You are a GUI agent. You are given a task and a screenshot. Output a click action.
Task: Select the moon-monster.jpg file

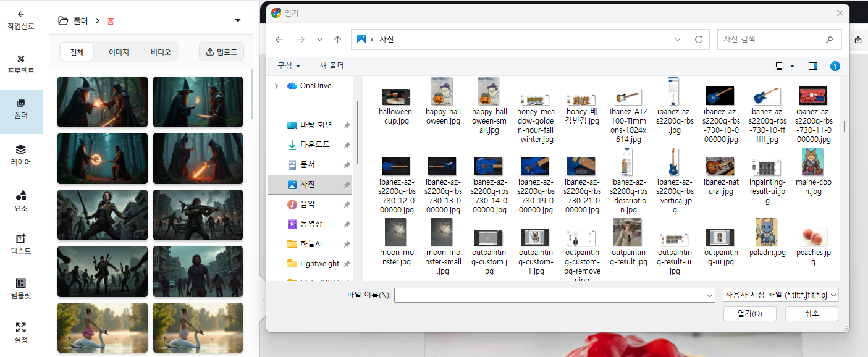395,242
